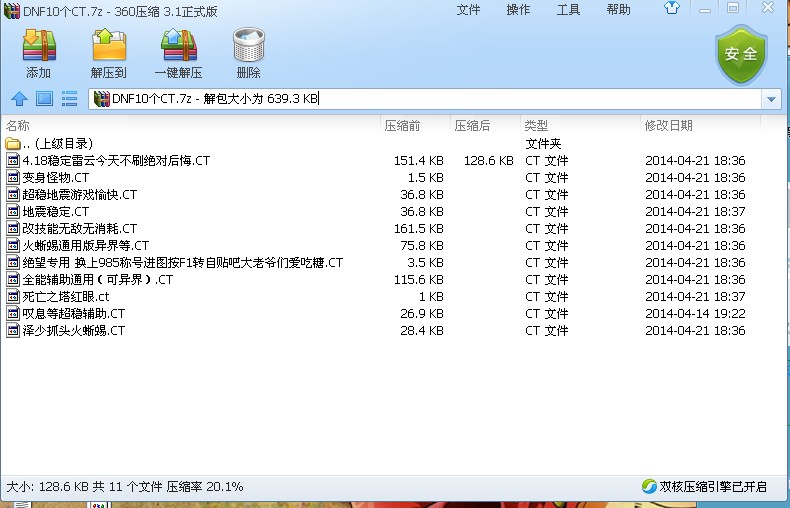Screen dimensions: 790x508
Task: Go up one level with blue arrow
Action: tap(19, 98)
